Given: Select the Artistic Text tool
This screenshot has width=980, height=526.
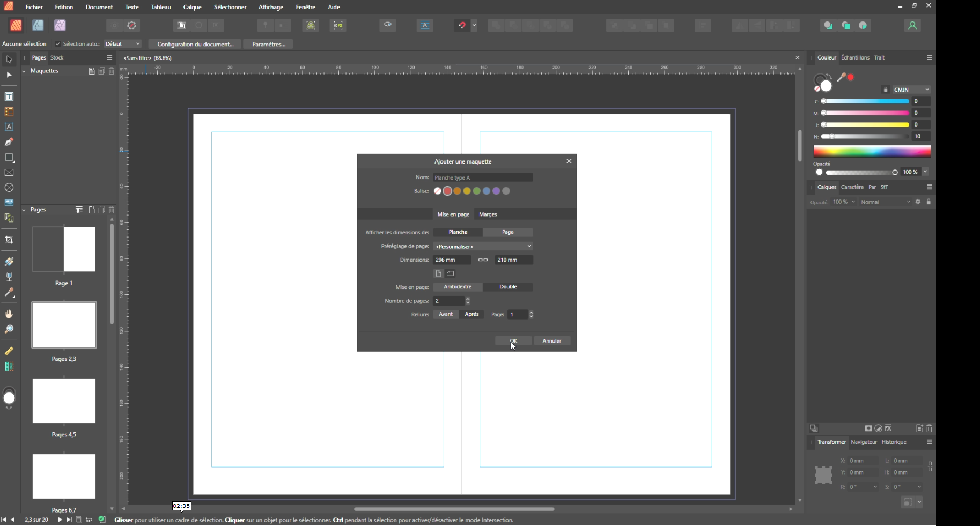Looking at the screenshot, I should pyautogui.click(x=9, y=127).
